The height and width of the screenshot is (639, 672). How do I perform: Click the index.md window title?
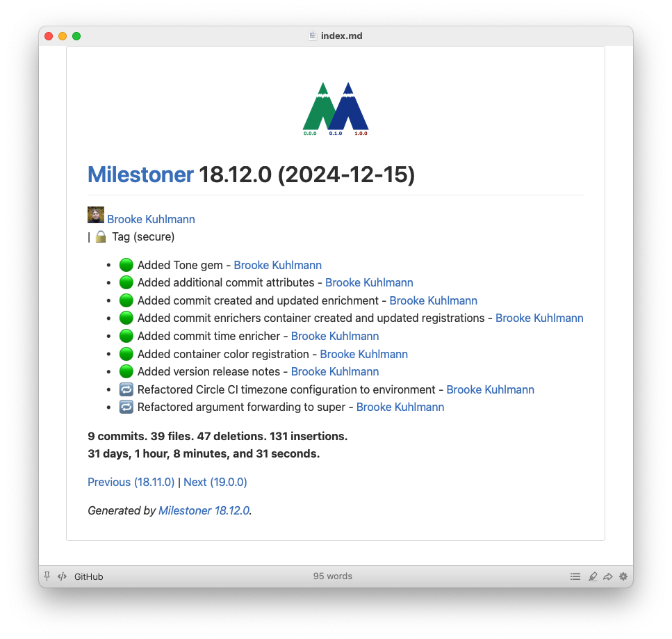click(342, 36)
